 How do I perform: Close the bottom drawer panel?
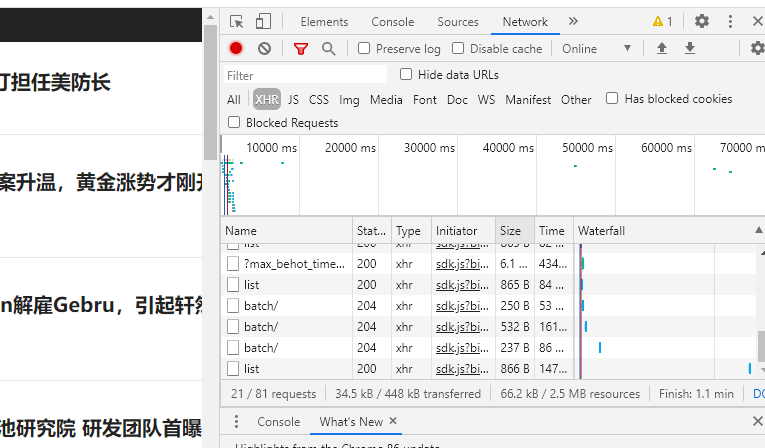tap(757, 421)
